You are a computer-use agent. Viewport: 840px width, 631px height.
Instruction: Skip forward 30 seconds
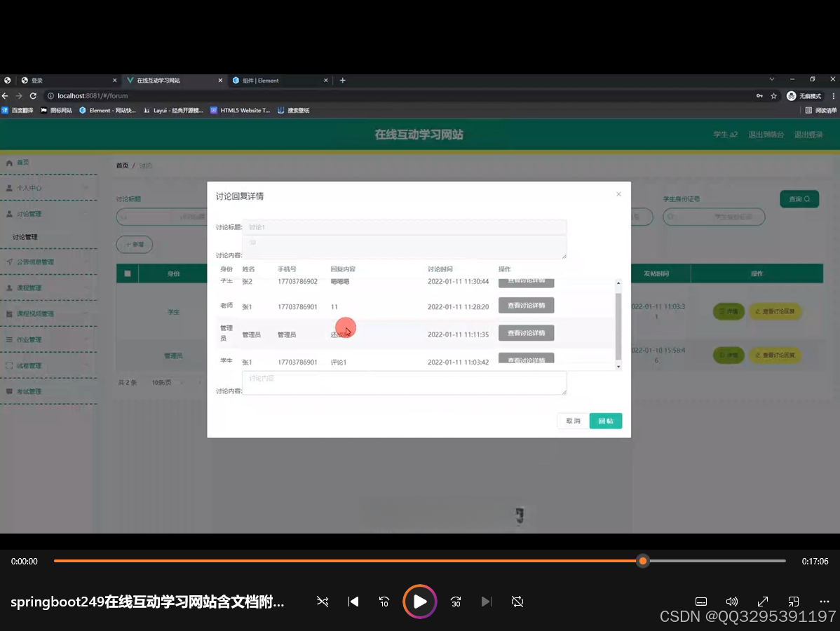(x=456, y=602)
